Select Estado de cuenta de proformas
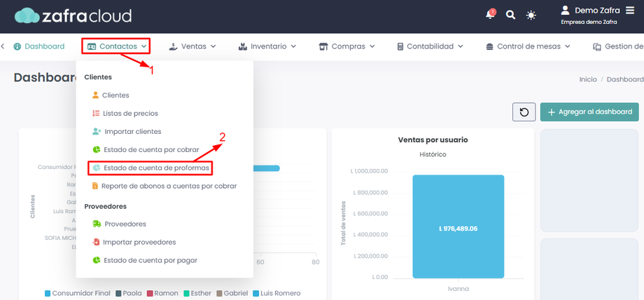 click(x=151, y=168)
